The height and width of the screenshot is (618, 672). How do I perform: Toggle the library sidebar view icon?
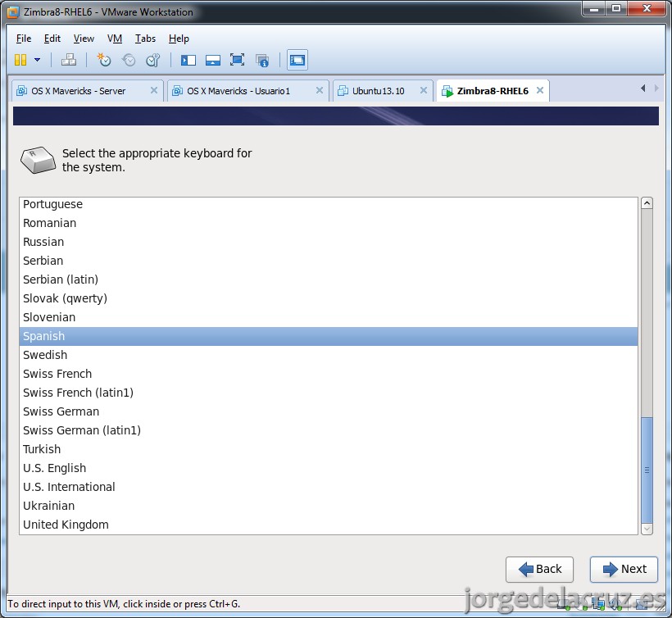tap(188, 60)
